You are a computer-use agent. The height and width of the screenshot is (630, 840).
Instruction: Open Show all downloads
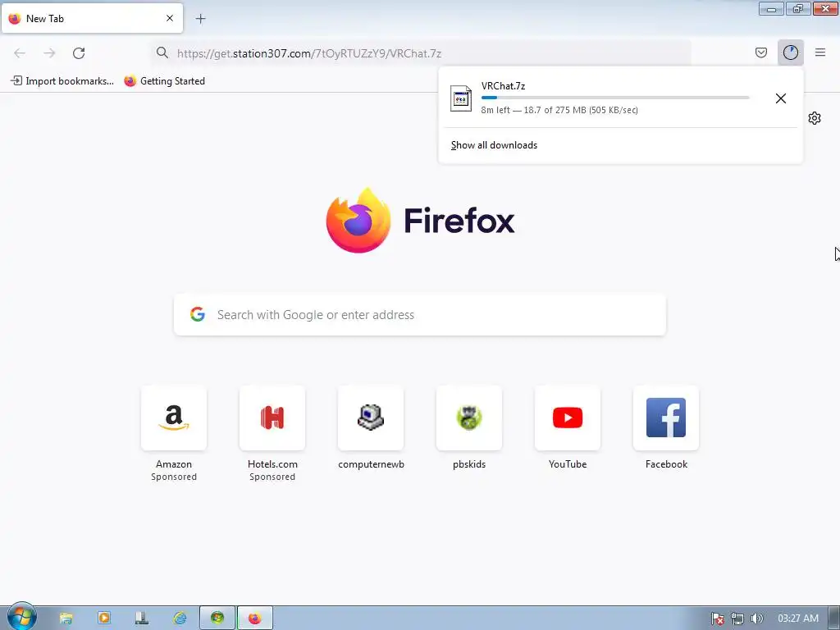point(494,145)
